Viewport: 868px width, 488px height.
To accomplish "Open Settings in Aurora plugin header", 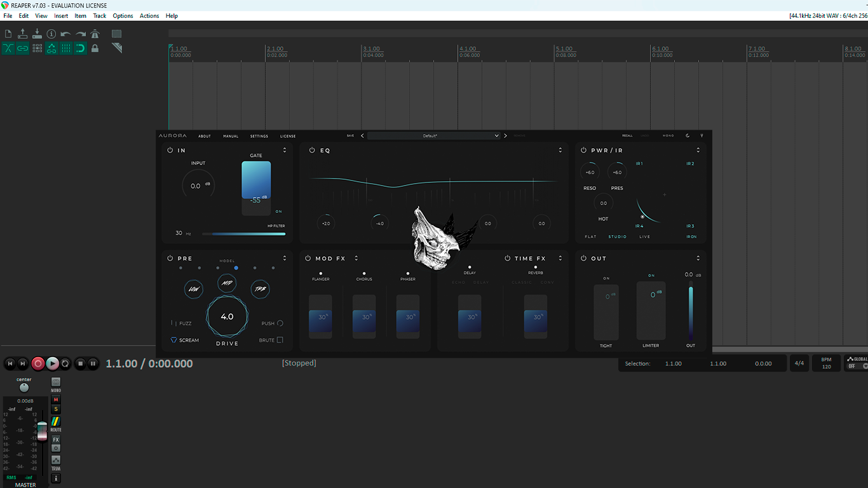I will (x=259, y=136).
